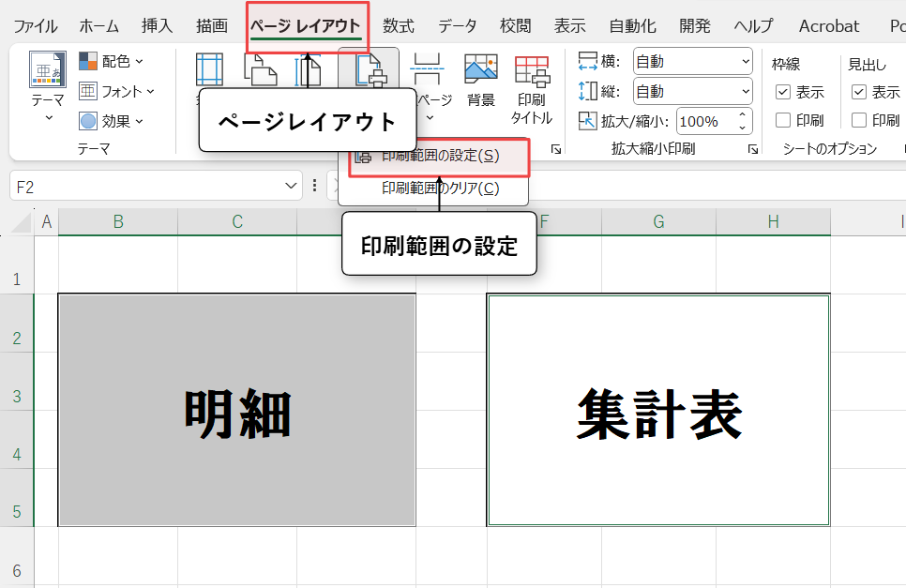
Task: Toggle the 見出し 表示 headings view checkbox
Action: (859, 92)
